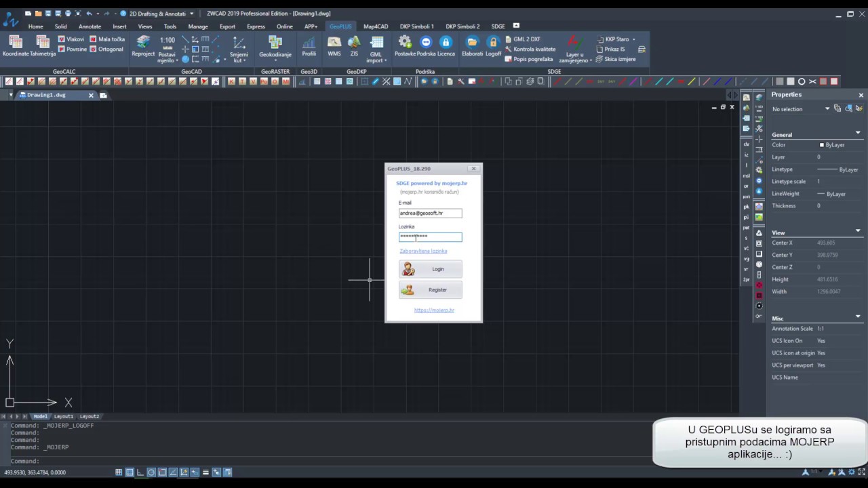Open the ZIS tool in GeoDKP
Viewport: 868px width, 488px height.
point(354,46)
